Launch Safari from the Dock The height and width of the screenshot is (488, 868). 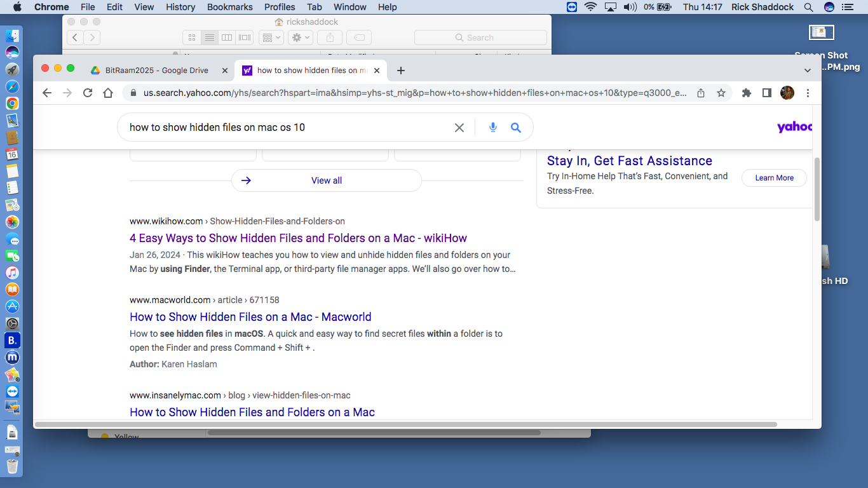(x=12, y=86)
